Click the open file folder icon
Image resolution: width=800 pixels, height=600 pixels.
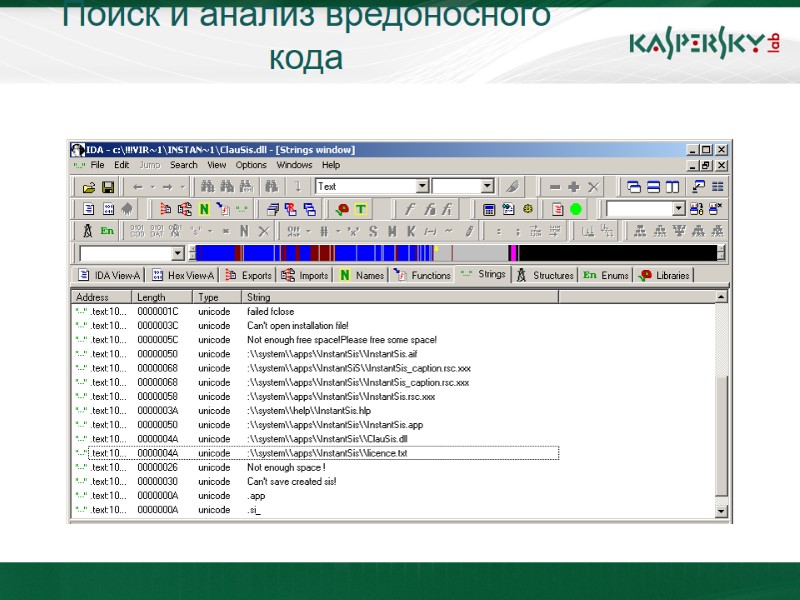coord(88,187)
